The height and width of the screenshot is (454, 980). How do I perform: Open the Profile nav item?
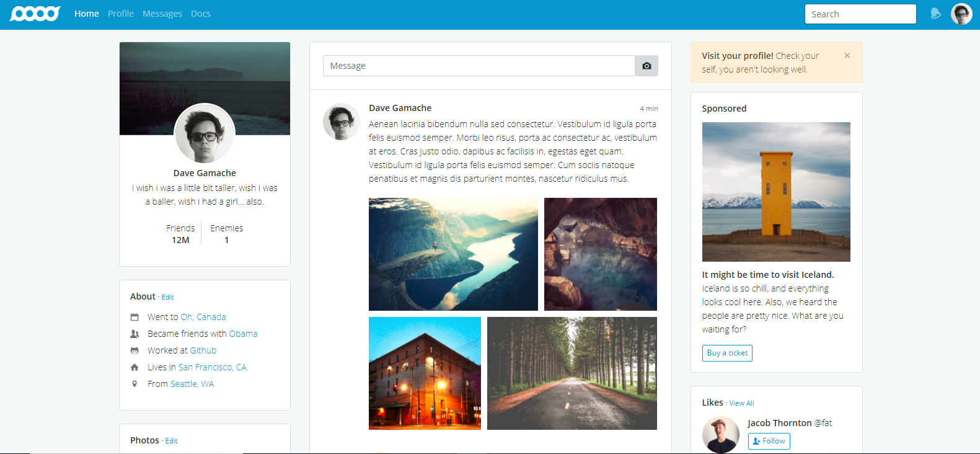(x=120, y=14)
